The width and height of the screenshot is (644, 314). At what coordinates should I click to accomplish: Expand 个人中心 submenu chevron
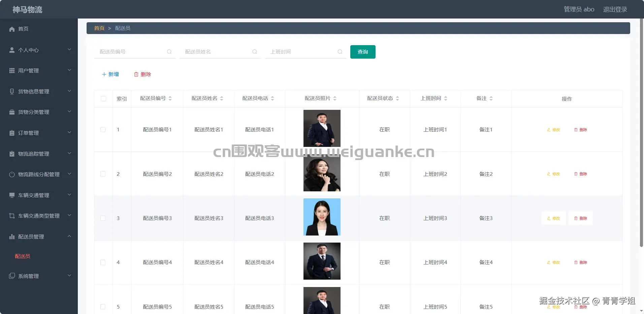[x=69, y=50]
